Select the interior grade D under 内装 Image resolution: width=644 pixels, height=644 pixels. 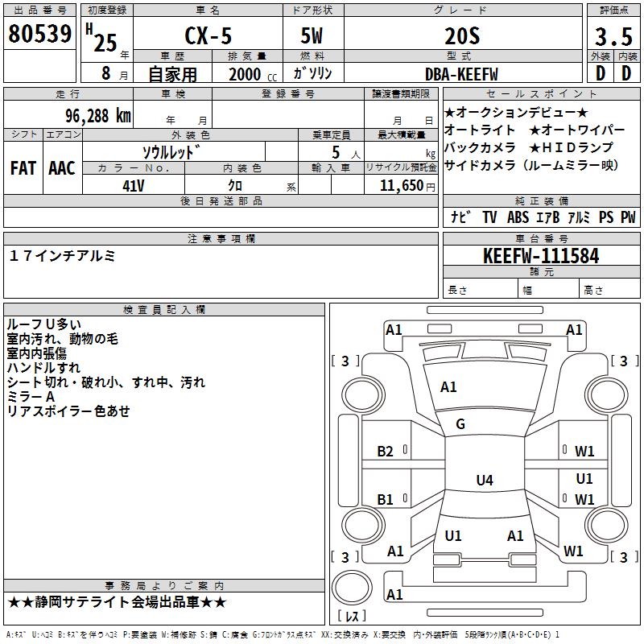click(626, 73)
